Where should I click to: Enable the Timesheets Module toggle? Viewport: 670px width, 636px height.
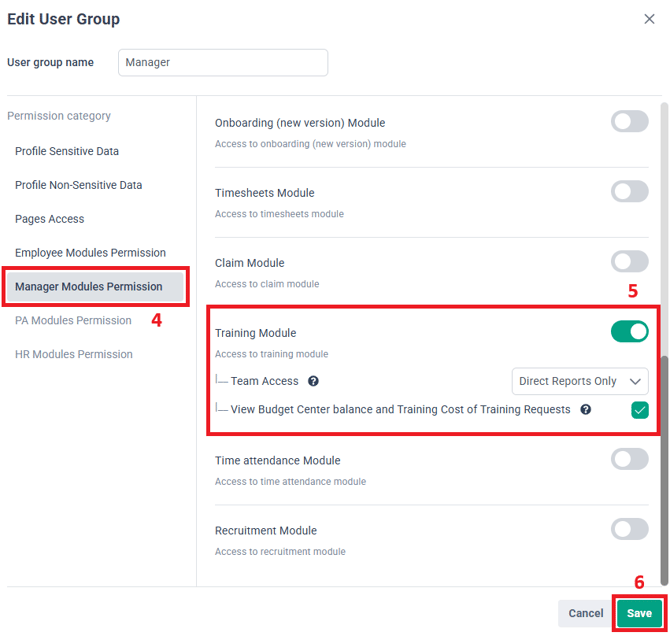click(629, 192)
